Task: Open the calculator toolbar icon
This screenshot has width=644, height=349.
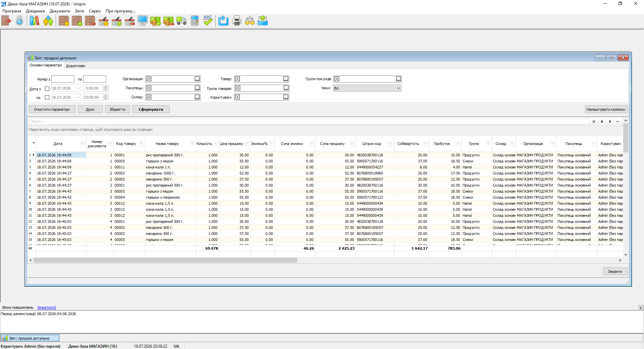Action: tap(195, 21)
